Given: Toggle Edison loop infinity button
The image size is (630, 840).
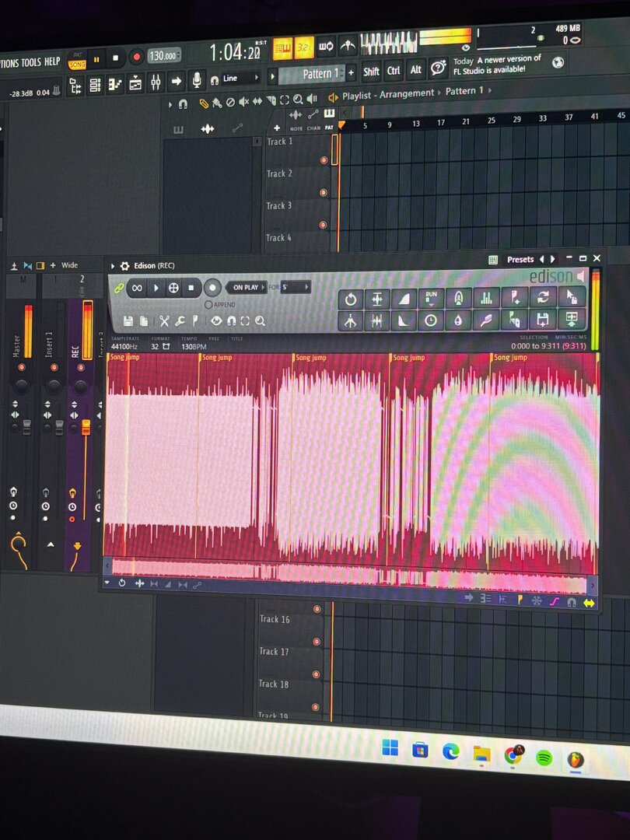Looking at the screenshot, I should [x=137, y=289].
